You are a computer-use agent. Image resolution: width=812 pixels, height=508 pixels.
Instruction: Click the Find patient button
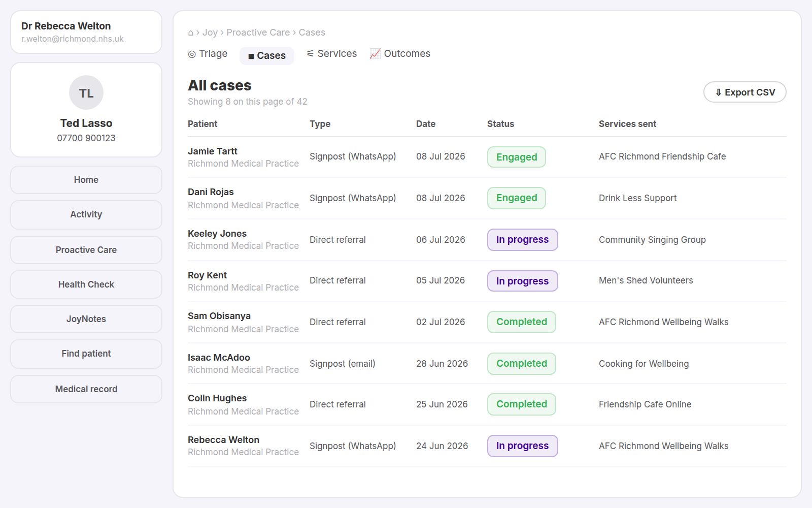86,354
